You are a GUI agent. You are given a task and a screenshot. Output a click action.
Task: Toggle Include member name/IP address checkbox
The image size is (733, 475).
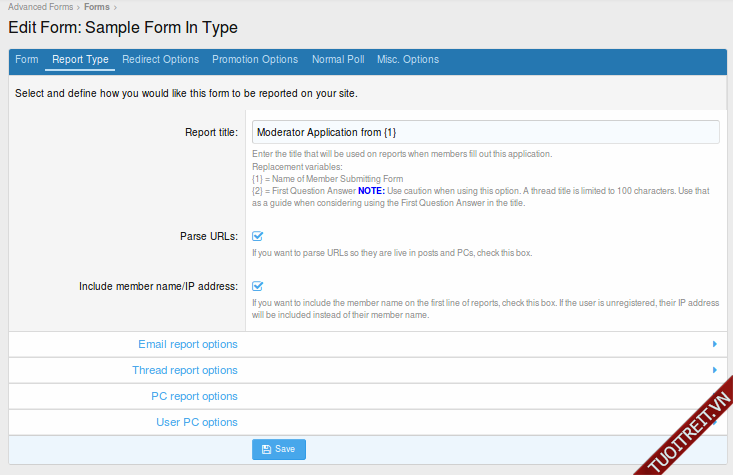257,286
